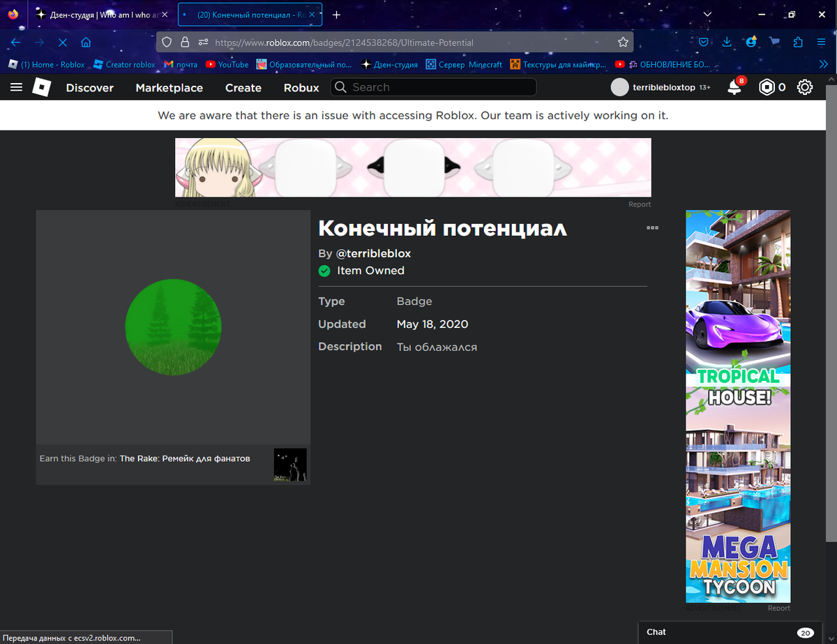Click the Item Owned status text

coord(370,271)
